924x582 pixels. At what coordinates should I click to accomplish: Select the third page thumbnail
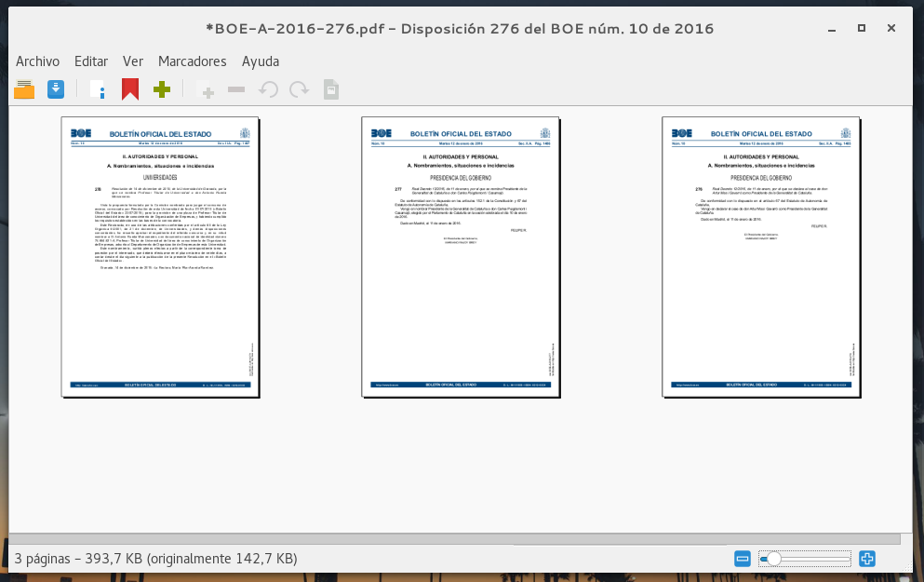point(761,257)
